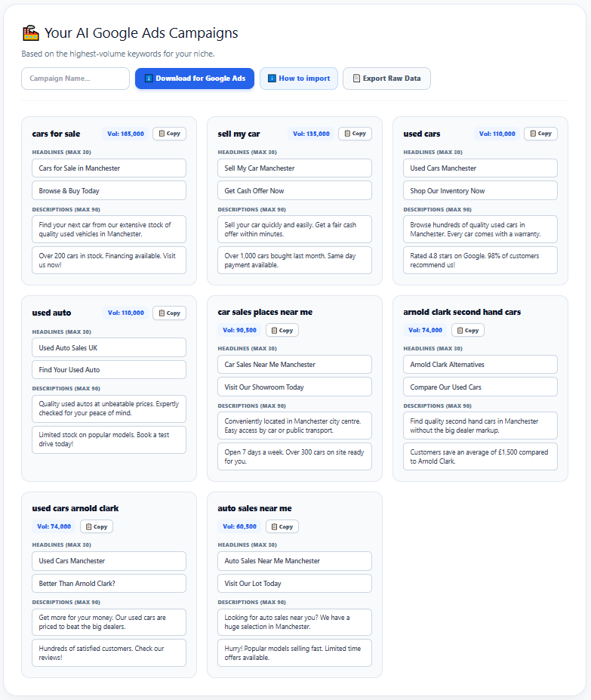This screenshot has height=700, width=591.
Task: Edit description 'Hurry! Popular models selling fast'
Action: click(x=294, y=653)
